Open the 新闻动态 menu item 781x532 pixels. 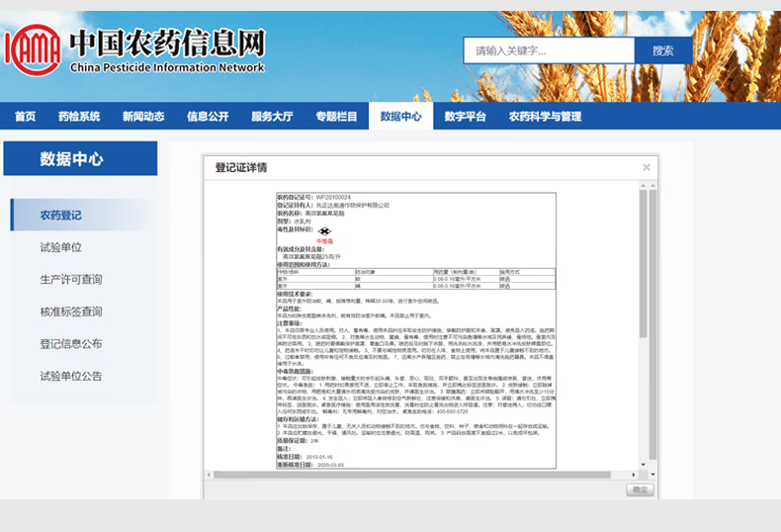143,117
